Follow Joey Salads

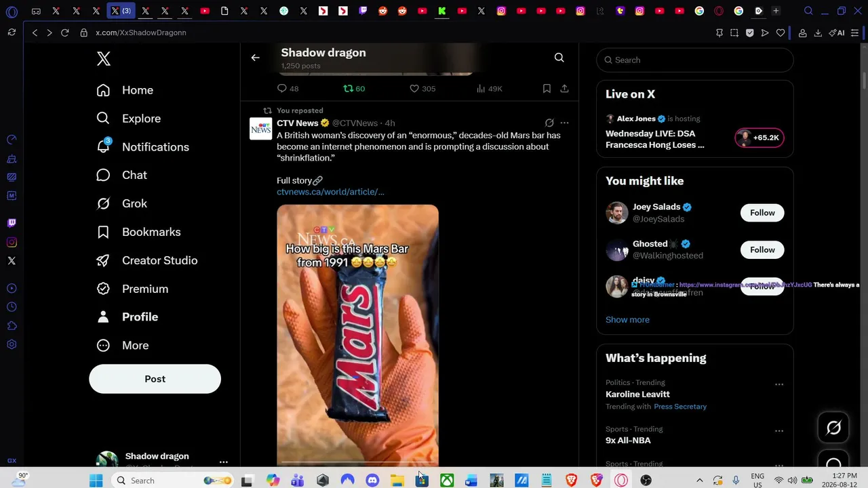pos(762,213)
